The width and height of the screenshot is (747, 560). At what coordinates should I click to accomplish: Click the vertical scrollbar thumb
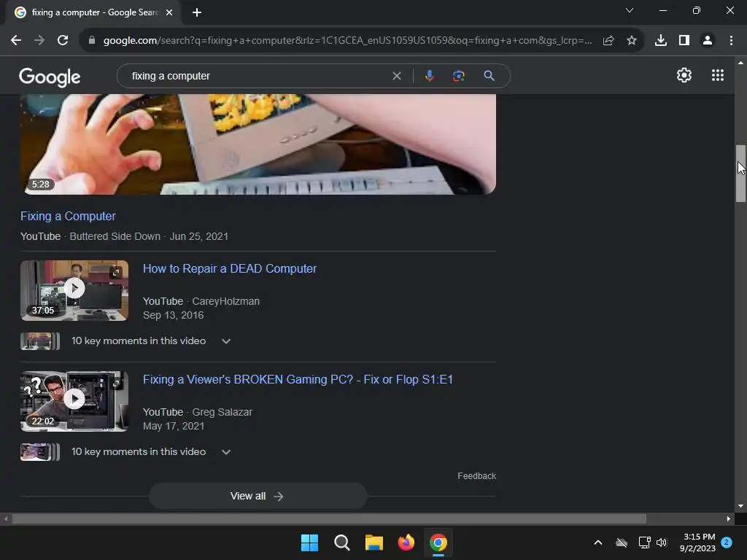(x=740, y=174)
